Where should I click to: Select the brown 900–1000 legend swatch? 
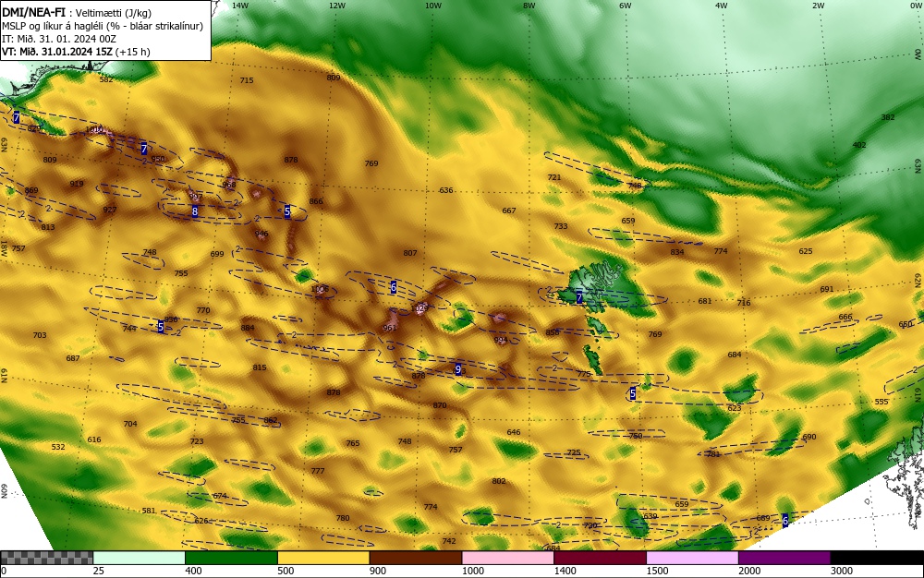tap(416, 558)
